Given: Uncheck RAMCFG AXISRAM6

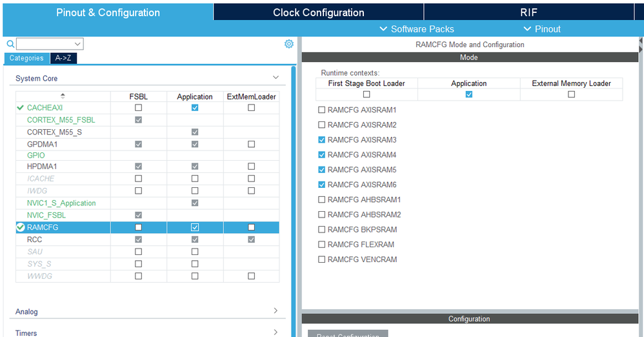Looking at the screenshot, I should 321,185.
